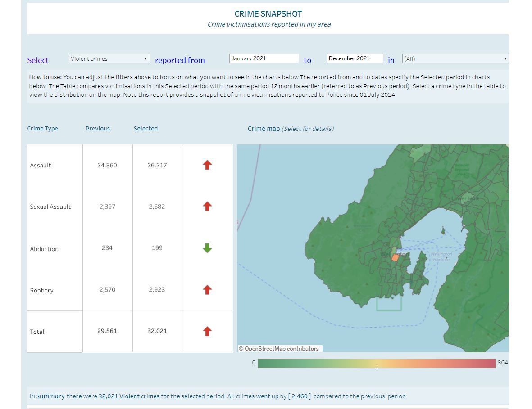Image resolution: width=532 pixels, height=409 pixels.
Task: Click the green end of the color legend
Action: pos(263,363)
